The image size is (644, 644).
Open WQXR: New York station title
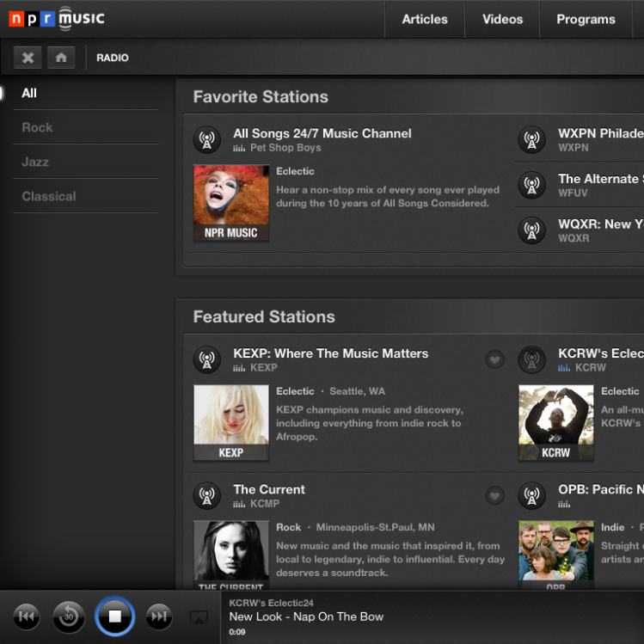pos(600,224)
